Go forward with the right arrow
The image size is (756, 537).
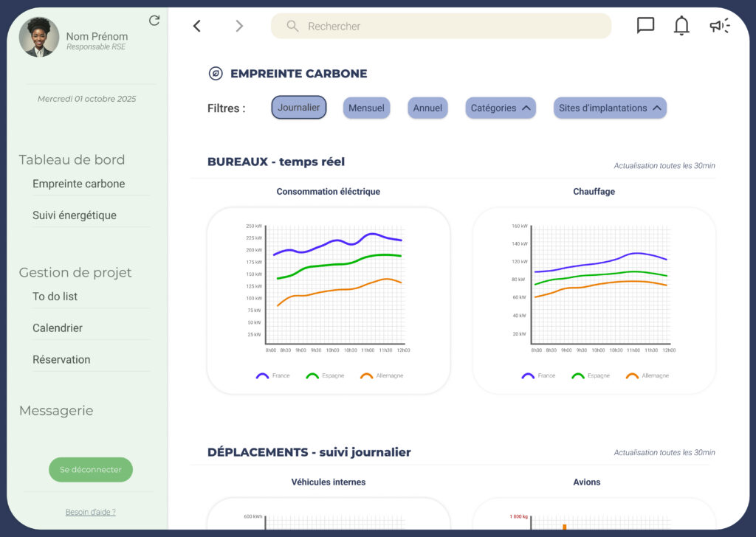tap(238, 26)
